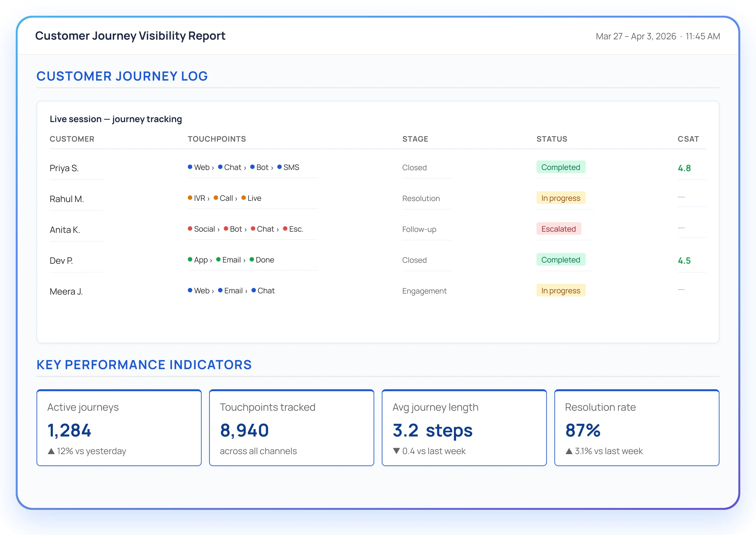Click the Mar 27 – Apr 3, 2026 date range
Image resolution: width=756 pixels, height=535 pixels.
[x=636, y=36]
